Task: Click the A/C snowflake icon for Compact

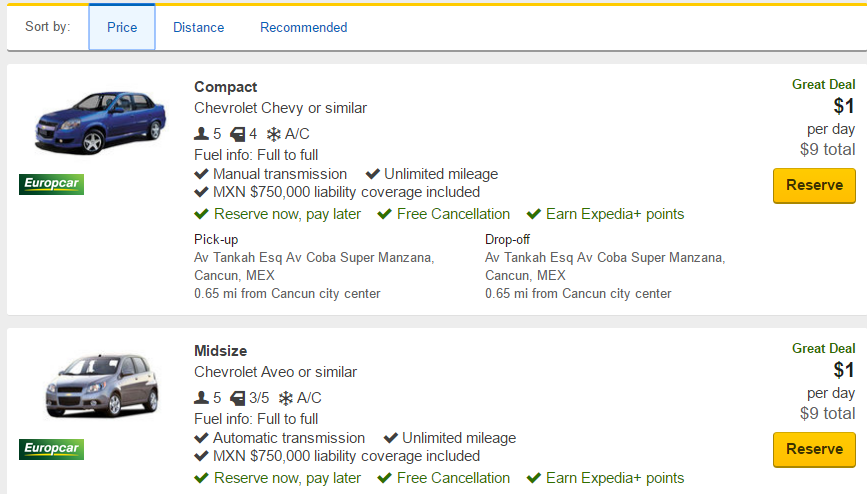Action: point(274,134)
